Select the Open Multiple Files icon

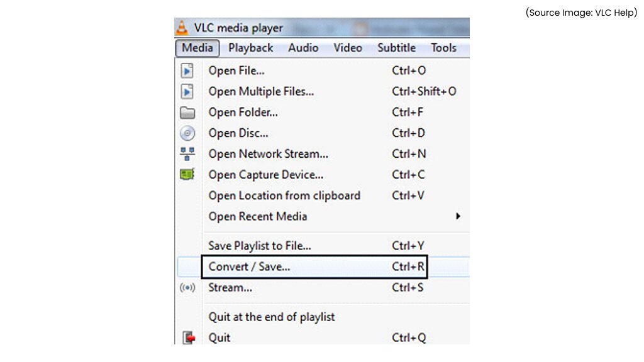pos(187,91)
